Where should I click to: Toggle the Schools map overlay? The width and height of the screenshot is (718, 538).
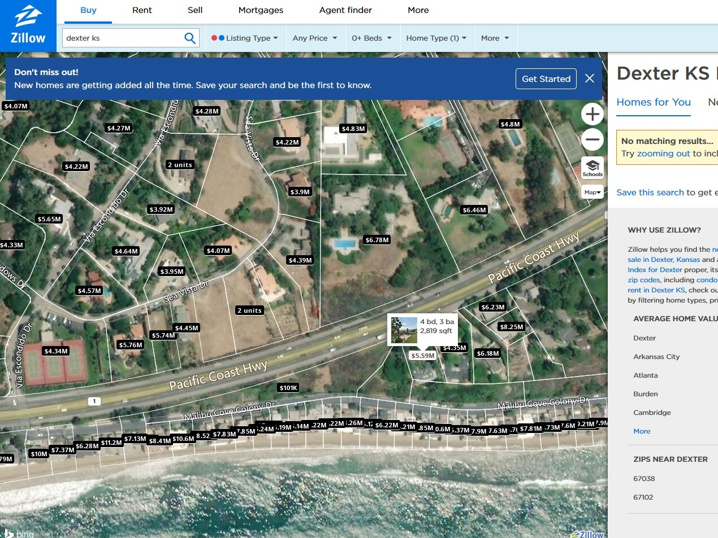(x=592, y=168)
